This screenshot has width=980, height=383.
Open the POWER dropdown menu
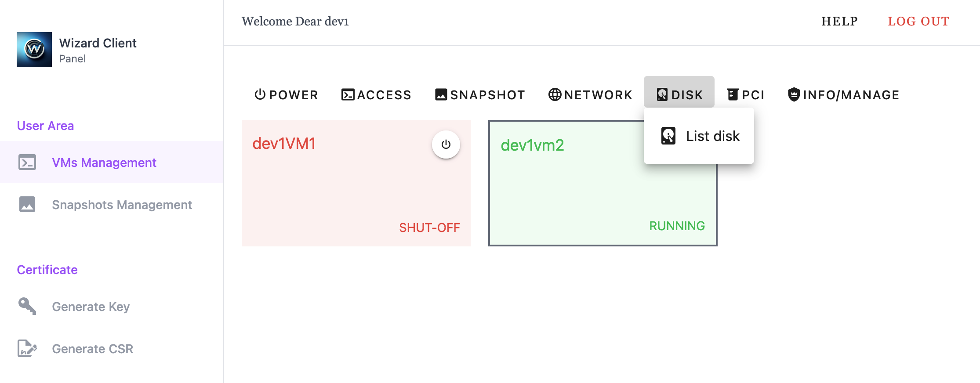coord(286,95)
